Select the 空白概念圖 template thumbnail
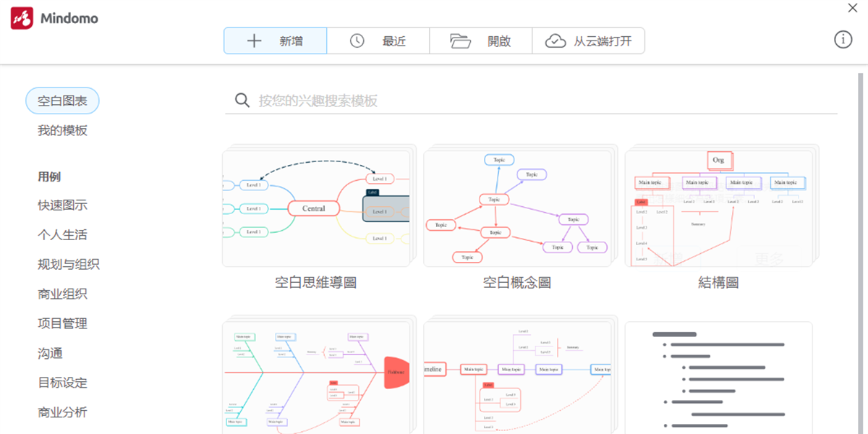Screen dimensions: 868x434 point(517,208)
